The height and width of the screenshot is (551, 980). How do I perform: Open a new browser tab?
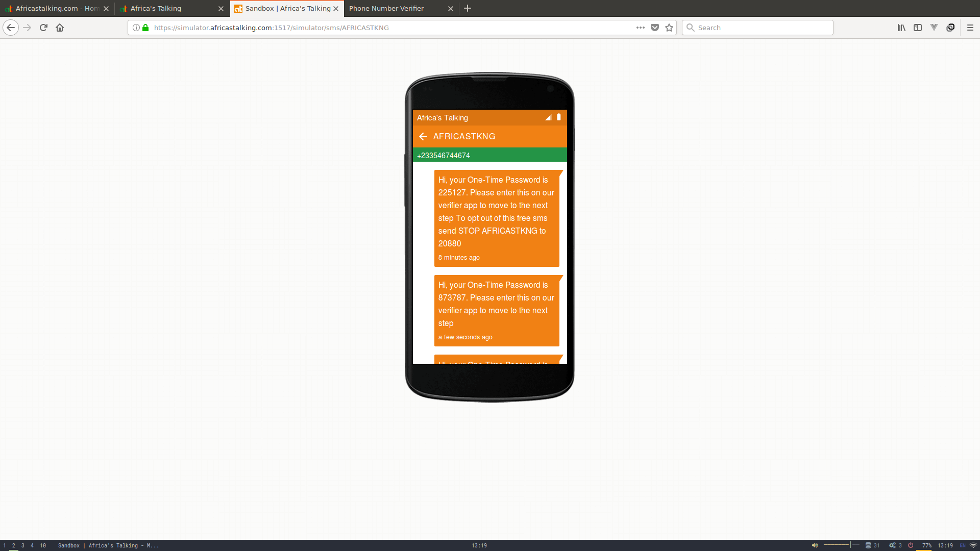click(x=468, y=8)
